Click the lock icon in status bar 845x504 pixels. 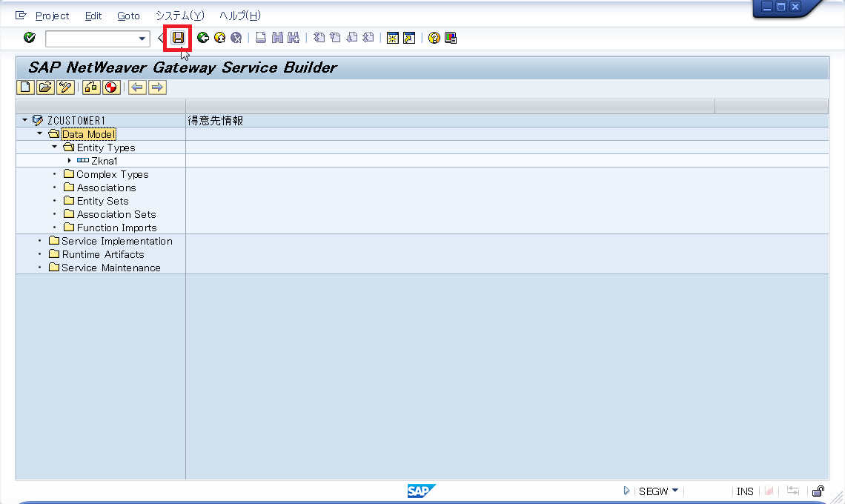(x=818, y=491)
